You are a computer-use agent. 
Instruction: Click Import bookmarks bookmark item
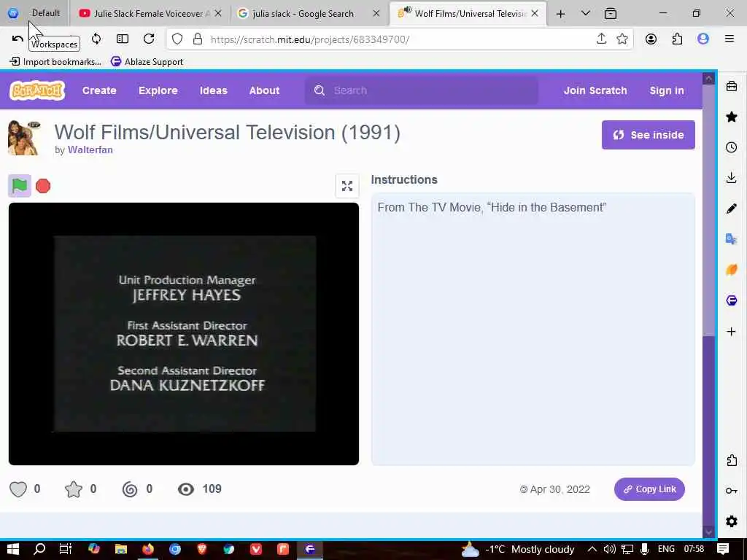[x=55, y=61]
